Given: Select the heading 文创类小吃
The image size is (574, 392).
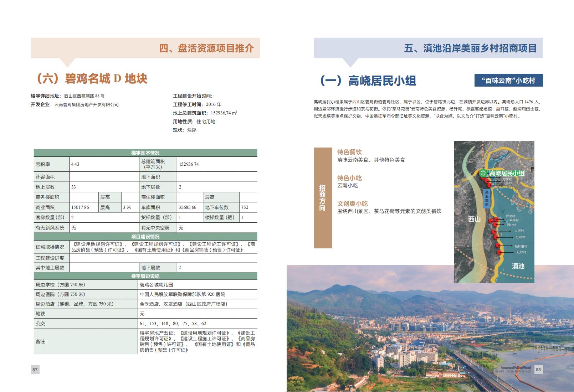Looking at the screenshot, I should (x=353, y=203).
